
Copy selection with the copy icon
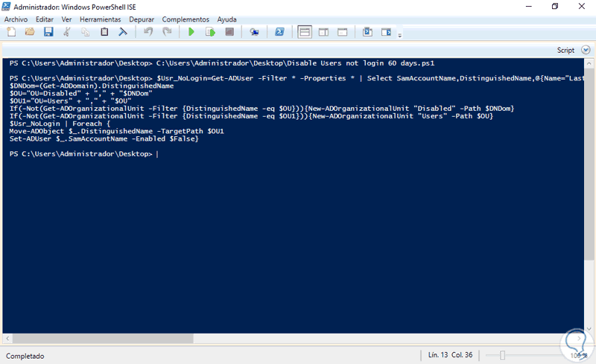click(86, 32)
